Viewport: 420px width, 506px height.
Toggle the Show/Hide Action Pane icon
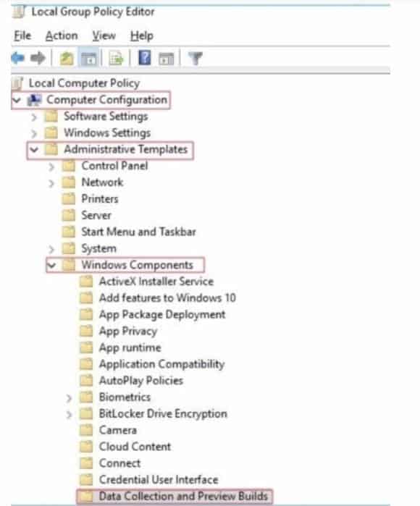(x=167, y=59)
